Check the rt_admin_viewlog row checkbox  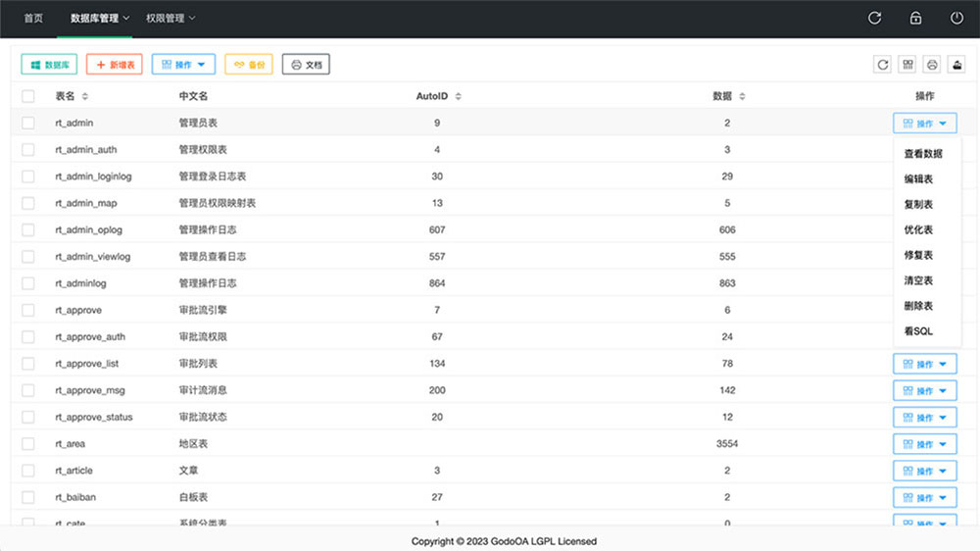pos(28,257)
